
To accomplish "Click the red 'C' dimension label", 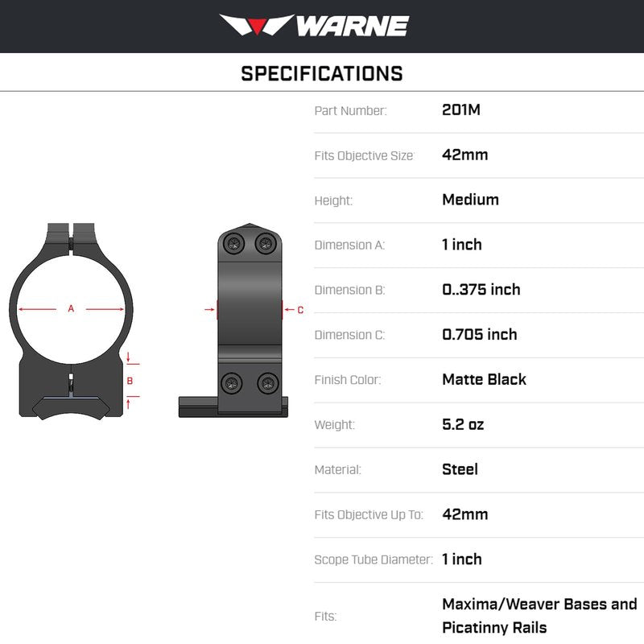I will (x=300, y=310).
